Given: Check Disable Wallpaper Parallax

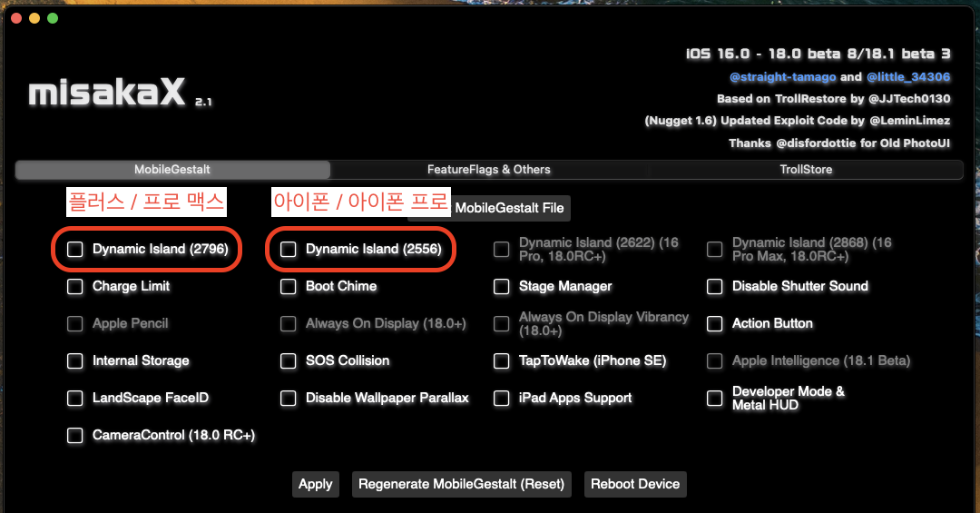Looking at the screenshot, I should pos(289,398).
